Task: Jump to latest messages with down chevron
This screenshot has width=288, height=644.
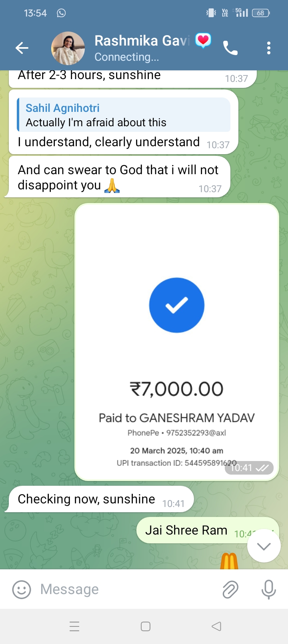Action: [x=264, y=546]
